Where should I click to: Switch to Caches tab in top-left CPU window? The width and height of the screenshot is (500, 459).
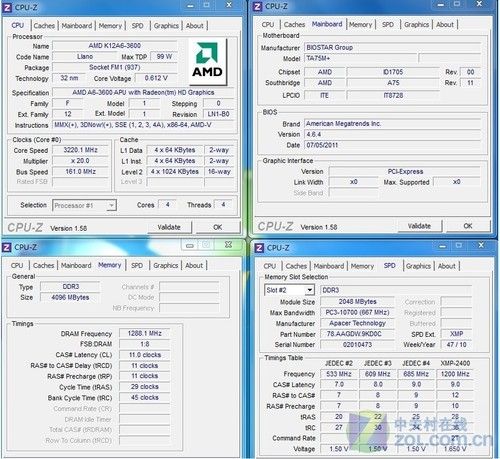point(44,26)
